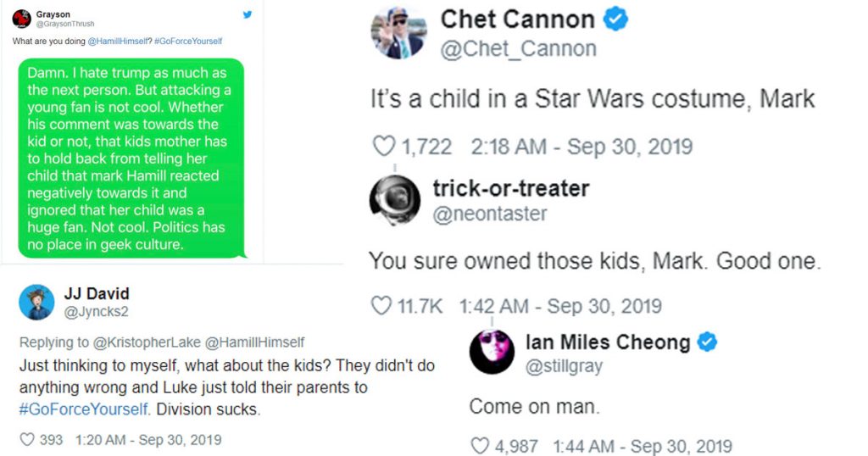The height and width of the screenshot is (456, 868).
Task: Open JJ David's profile avatar
Action: [x=37, y=303]
